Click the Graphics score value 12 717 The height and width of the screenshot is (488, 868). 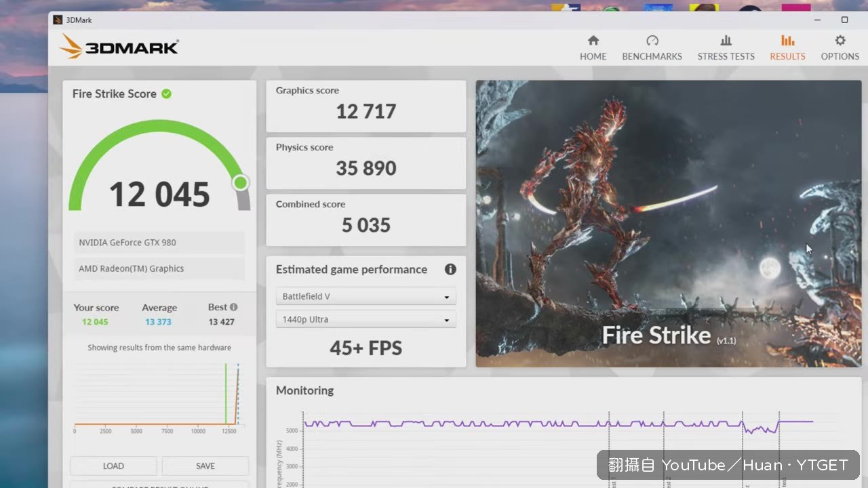pyautogui.click(x=366, y=111)
